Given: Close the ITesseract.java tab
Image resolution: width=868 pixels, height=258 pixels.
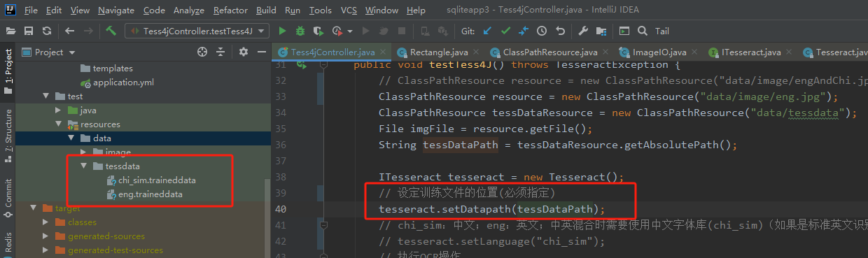Looking at the screenshot, I should (788, 52).
